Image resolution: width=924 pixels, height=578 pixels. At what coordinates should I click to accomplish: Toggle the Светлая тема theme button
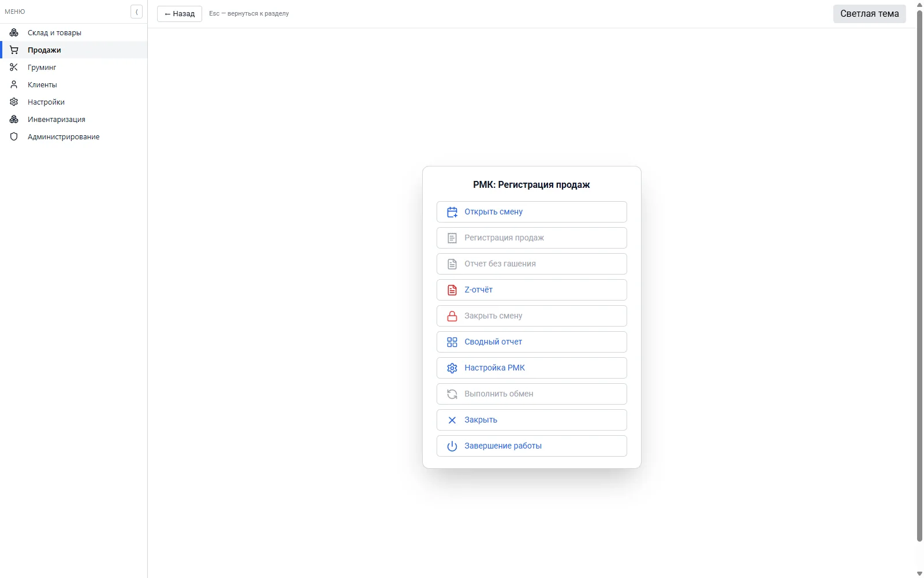click(869, 14)
